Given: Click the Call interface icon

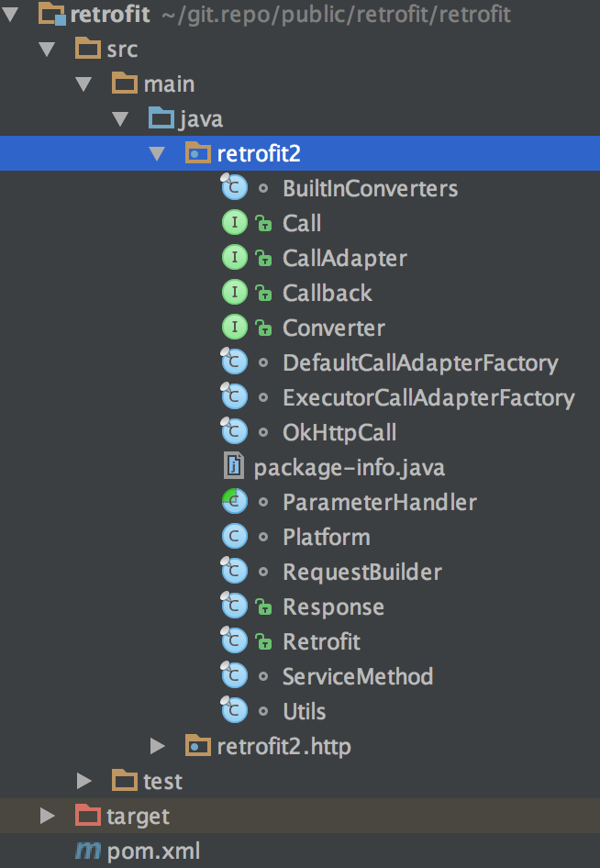Looking at the screenshot, I should [235, 223].
